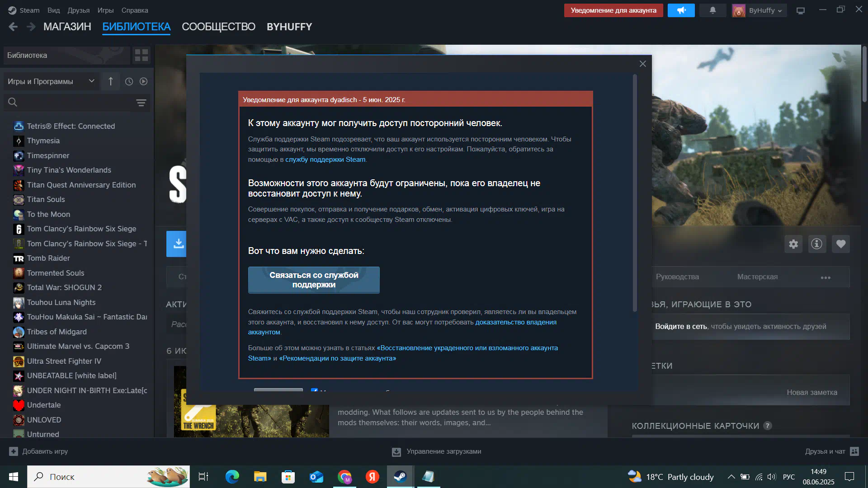Click Связаться со службой поддержки button

(x=314, y=280)
